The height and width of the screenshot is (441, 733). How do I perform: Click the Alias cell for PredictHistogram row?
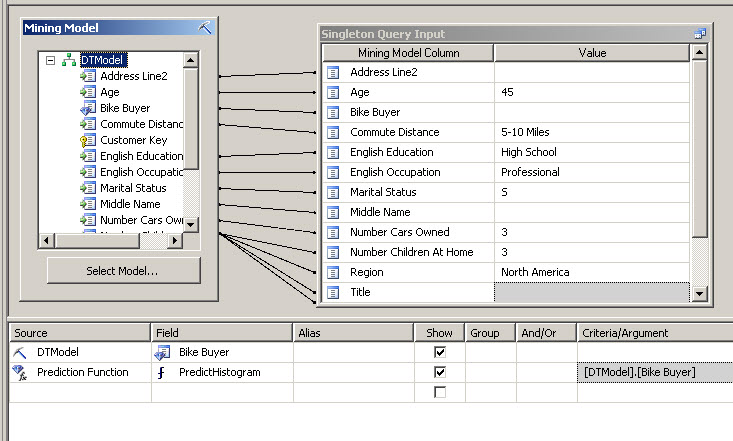click(354, 372)
